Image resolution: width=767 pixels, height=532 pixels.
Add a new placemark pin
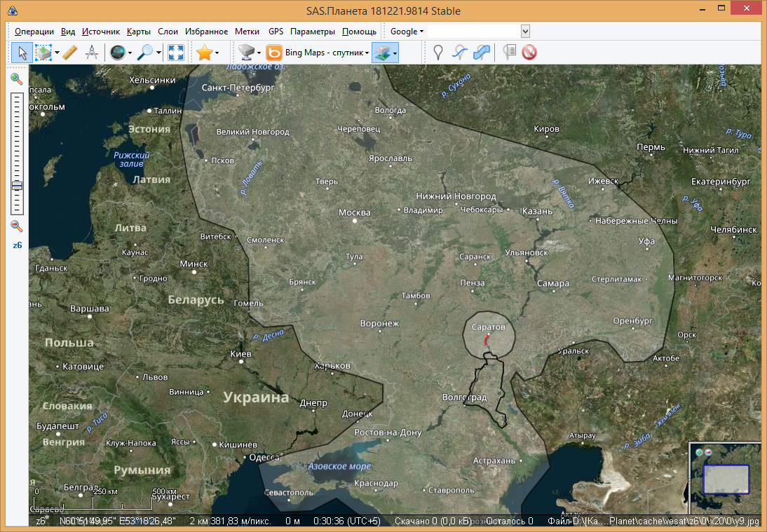click(438, 53)
